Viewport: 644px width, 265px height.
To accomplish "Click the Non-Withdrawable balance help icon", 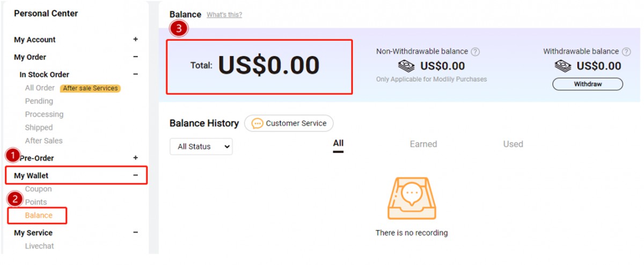I will [475, 52].
